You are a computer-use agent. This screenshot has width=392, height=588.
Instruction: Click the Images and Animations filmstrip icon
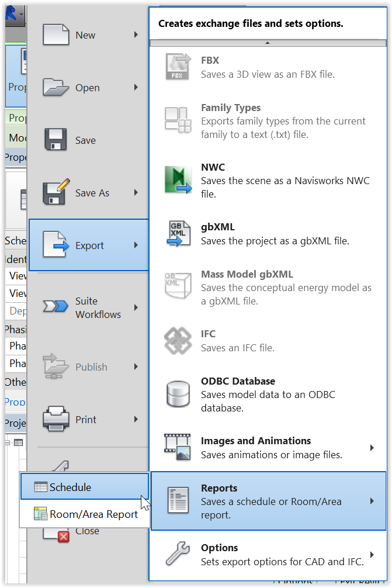pos(178,447)
